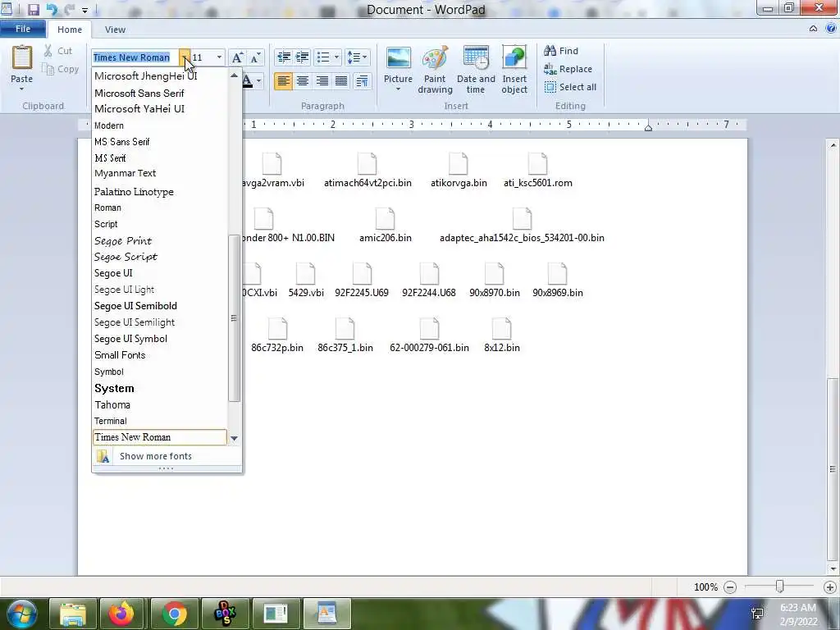Click the Cut scissors button
This screenshot has width=840, height=630.
[58, 51]
